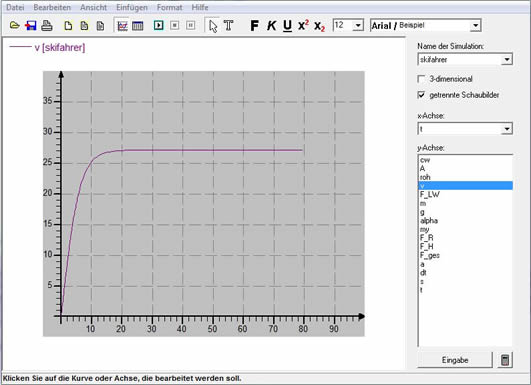Click the open file folder icon
The width and height of the screenshot is (531, 385).
15,25
